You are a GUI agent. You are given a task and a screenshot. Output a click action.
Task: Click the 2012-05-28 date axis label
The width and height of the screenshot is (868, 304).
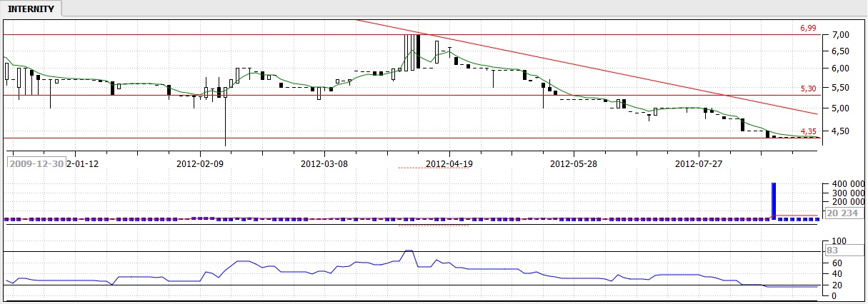[x=573, y=163]
